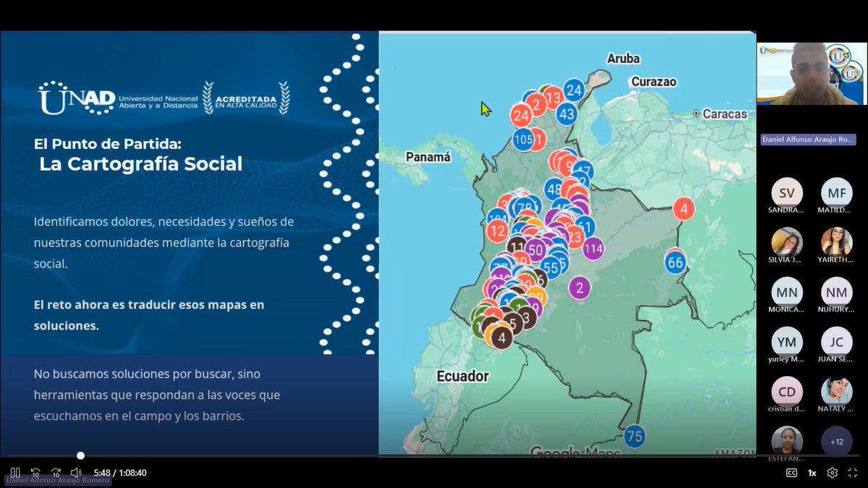Image resolution: width=868 pixels, height=488 pixels.
Task: Select the YM avatar for yurley M
Action: coord(786,341)
